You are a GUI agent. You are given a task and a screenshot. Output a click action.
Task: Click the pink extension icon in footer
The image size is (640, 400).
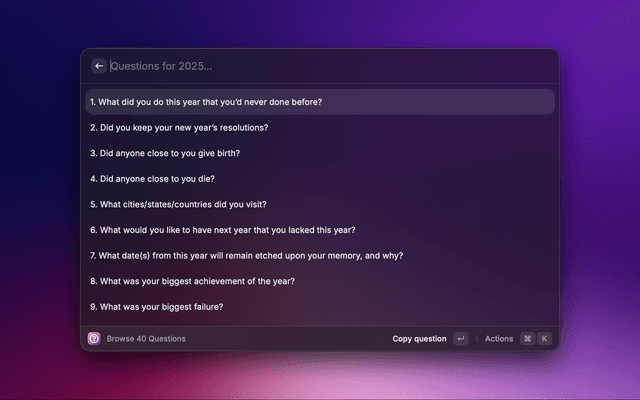(x=94, y=339)
